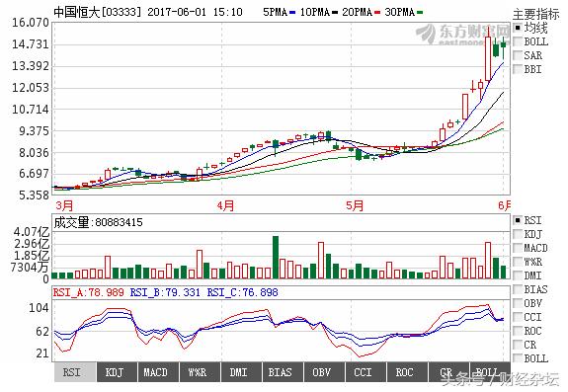The width and height of the screenshot is (568, 392).
Task: Enable the SAR main indicator checkbox
Action: pyautogui.click(x=518, y=55)
